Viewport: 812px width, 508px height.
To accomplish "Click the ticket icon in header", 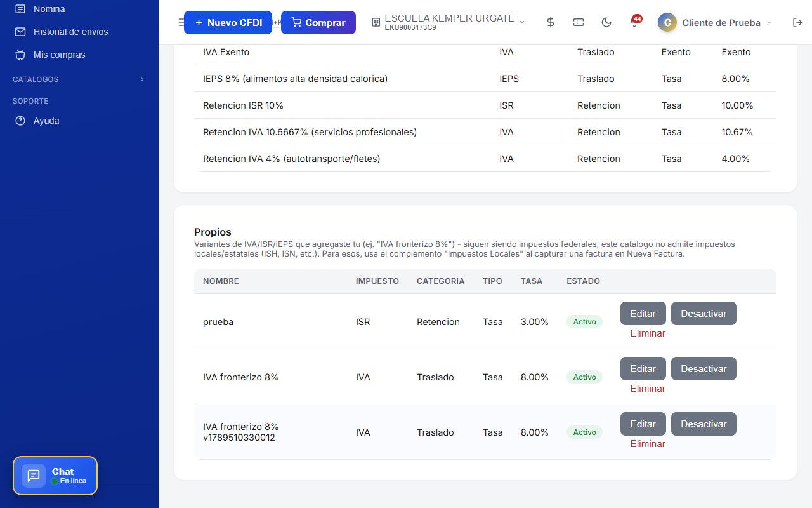I will point(579,22).
